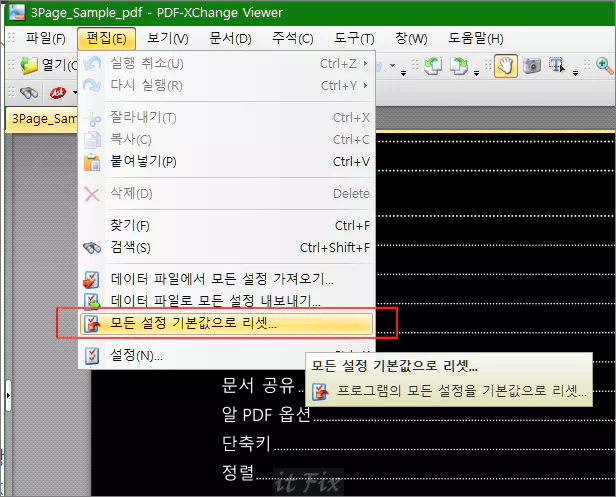Open the 문서(D) menu
616x497 pixels.
coord(230,39)
